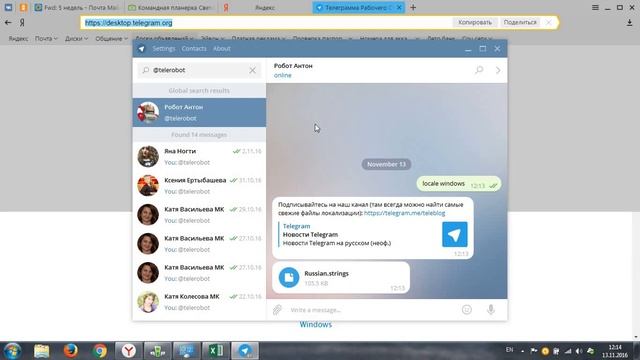The height and width of the screenshot is (360, 640).
Task: Expand Диски bookmarks folder dropdown
Action: (76, 38)
